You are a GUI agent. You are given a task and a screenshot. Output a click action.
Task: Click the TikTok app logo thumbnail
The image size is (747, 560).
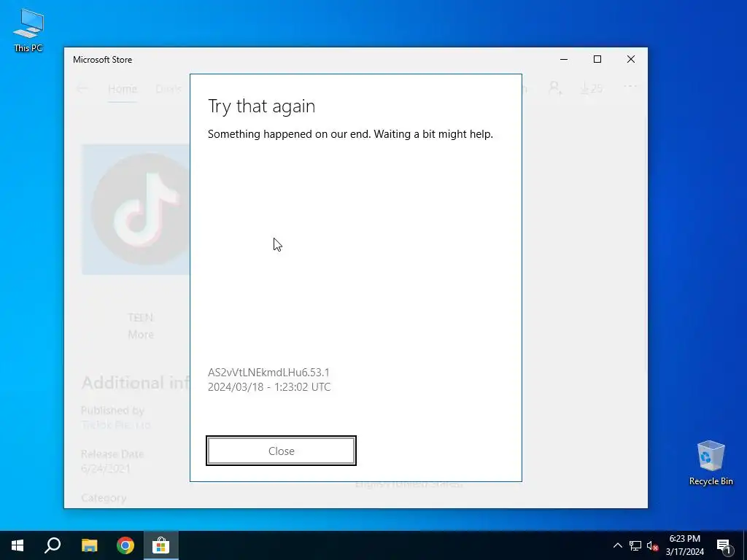(136, 209)
